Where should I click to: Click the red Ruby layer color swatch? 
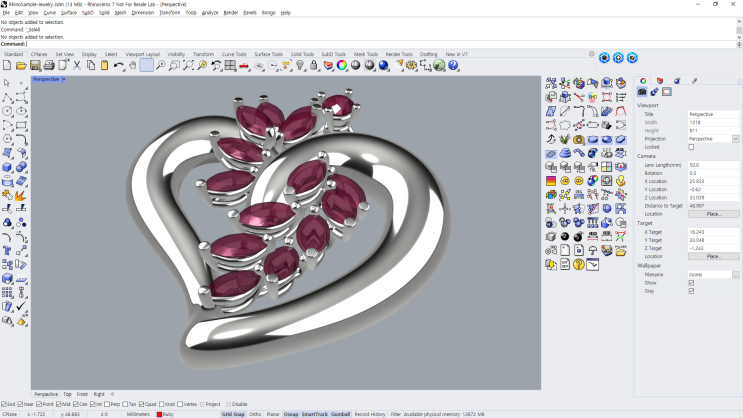tap(159, 414)
